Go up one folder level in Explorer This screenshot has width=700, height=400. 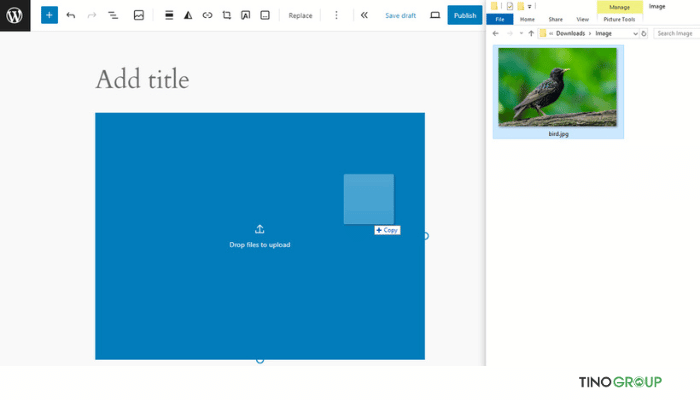[531, 33]
